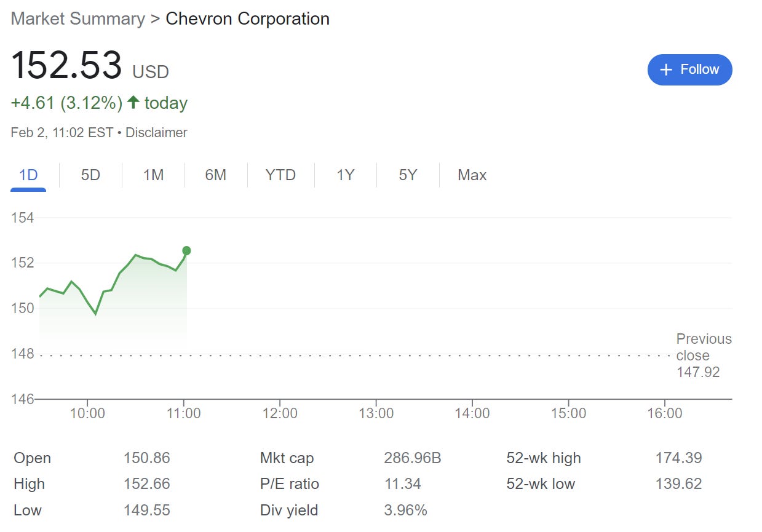Switch to the 1M tab
The width and height of the screenshot is (762, 532).
point(153,175)
